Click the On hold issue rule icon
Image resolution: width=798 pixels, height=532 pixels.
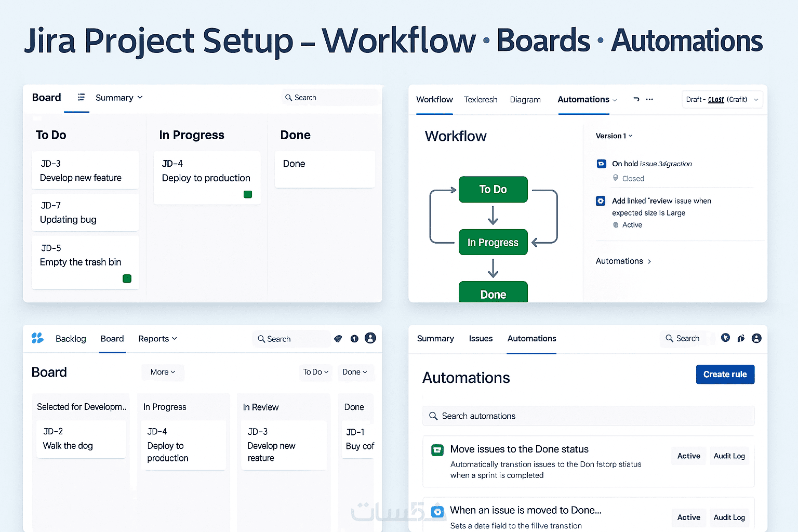[x=601, y=164]
